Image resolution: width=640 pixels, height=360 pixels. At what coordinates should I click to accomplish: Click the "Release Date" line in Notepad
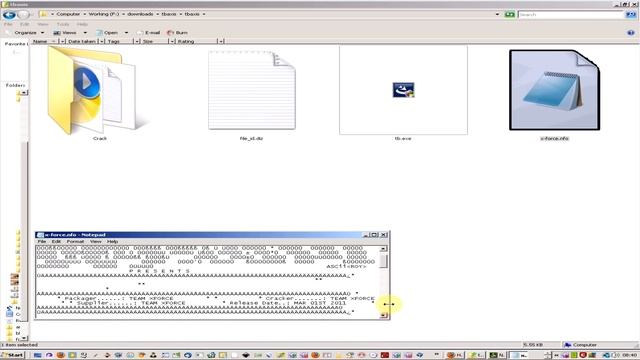[287, 303]
